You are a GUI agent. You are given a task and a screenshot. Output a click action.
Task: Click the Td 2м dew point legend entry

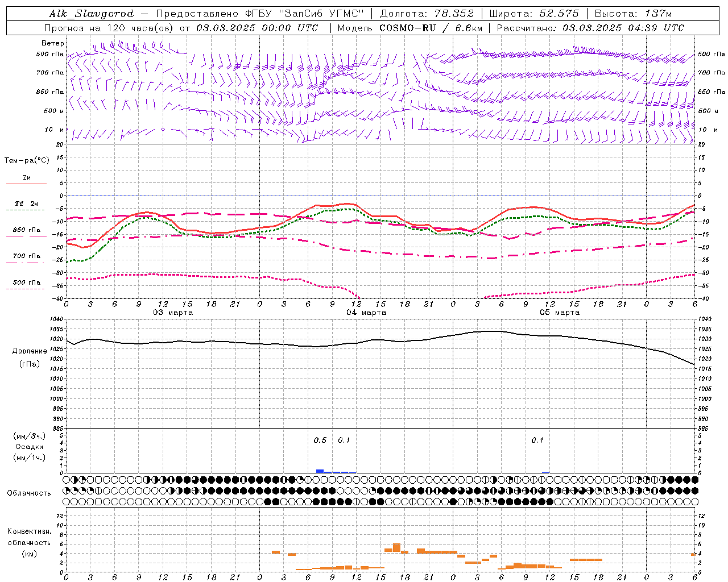27,203
